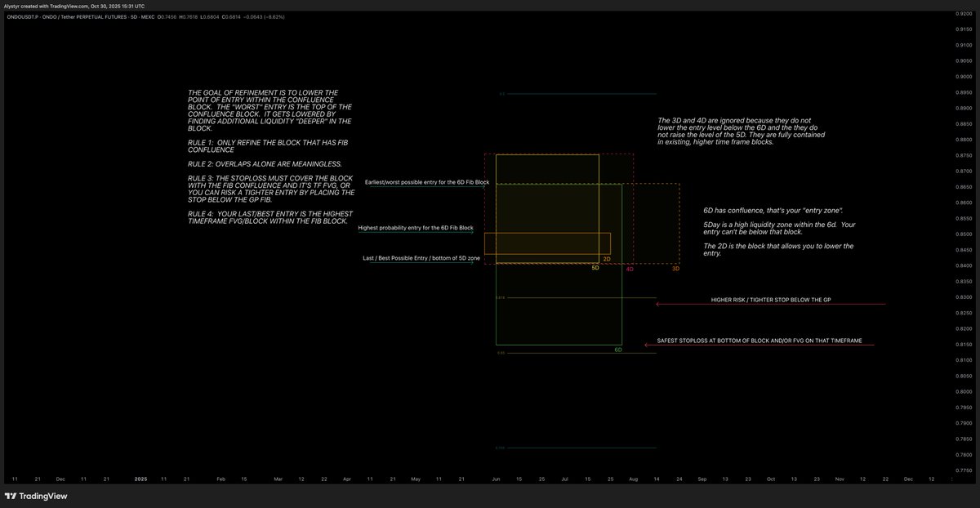Click the 'THE GOAL OF REFINEMENT' rules text
The height and width of the screenshot is (508, 980).
point(271,158)
